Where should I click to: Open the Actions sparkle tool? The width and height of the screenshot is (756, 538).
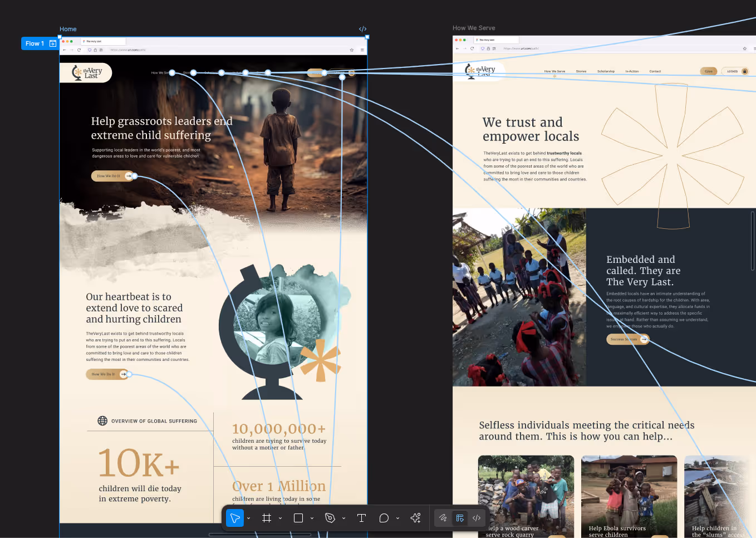[x=415, y=518]
